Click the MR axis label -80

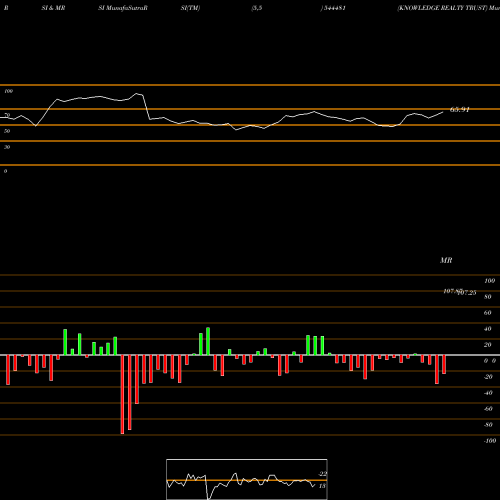[488, 425]
